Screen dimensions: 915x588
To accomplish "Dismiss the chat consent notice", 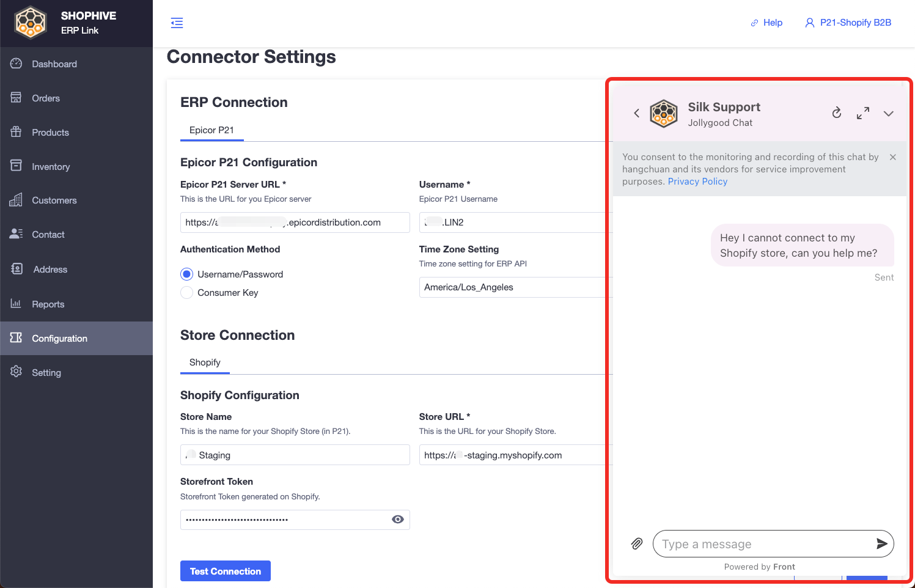I will click(x=893, y=157).
